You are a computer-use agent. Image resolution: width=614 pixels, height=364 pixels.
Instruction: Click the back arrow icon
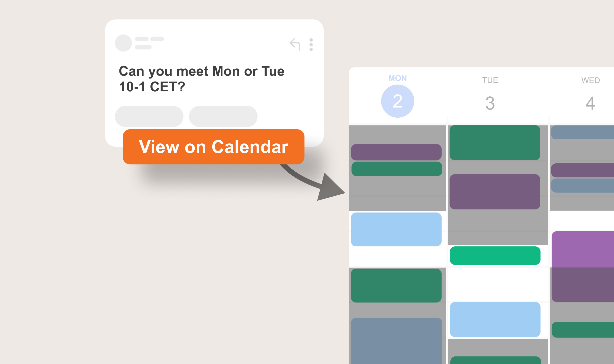coord(295,43)
